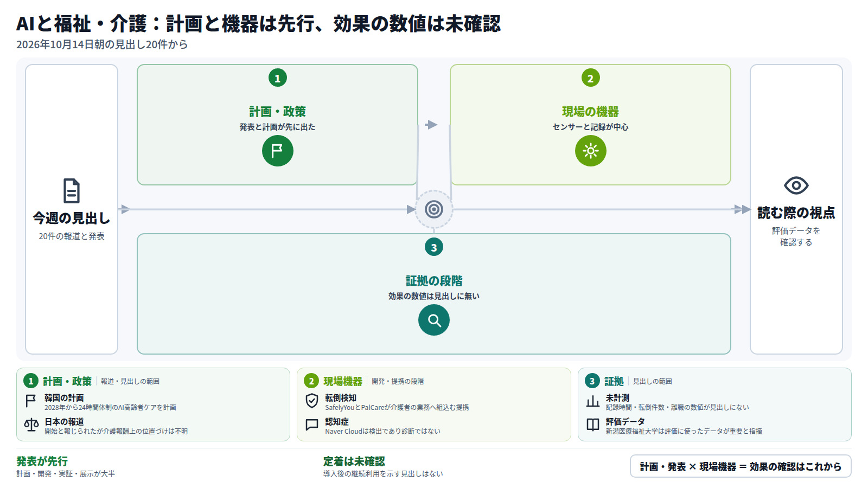Click the number 3 badge in 証拠の段階 card
Viewport: 868px width, 488px height.
434,247
